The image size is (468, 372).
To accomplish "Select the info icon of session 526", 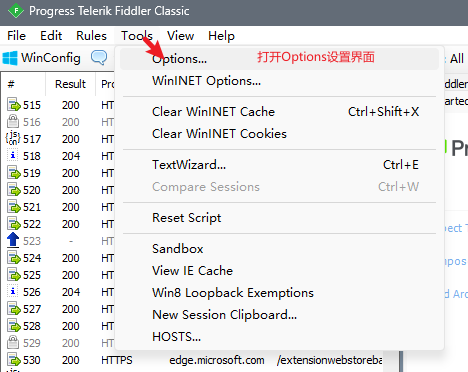I will [x=13, y=291].
